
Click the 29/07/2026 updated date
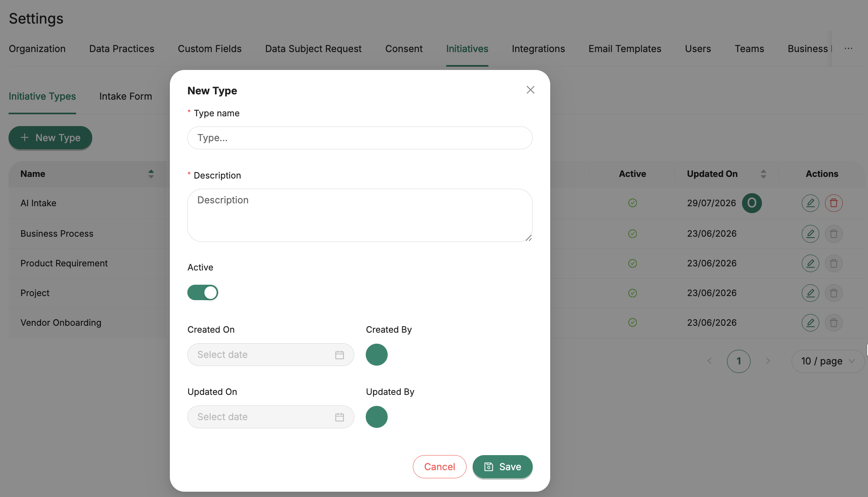pyautogui.click(x=712, y=203)
